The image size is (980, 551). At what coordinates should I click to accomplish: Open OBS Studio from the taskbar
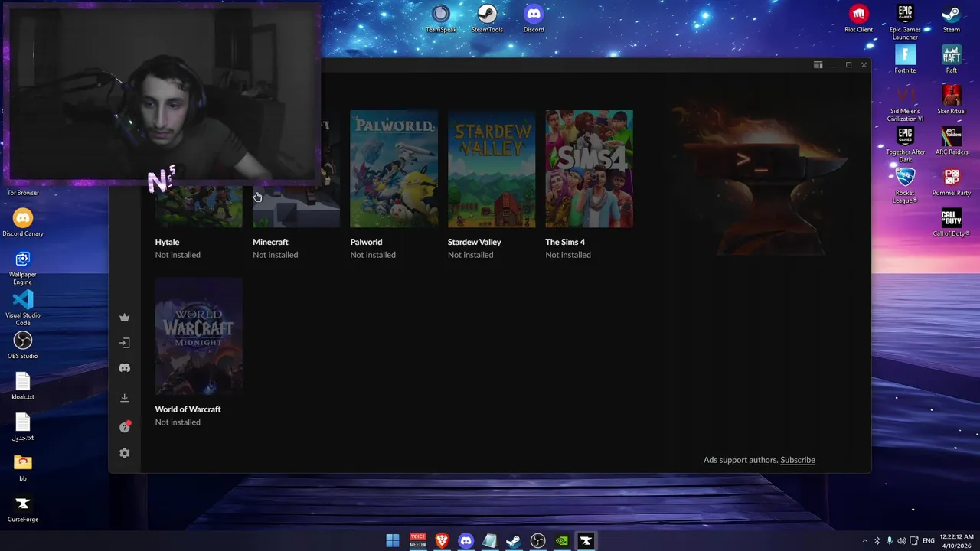point(538,541)
